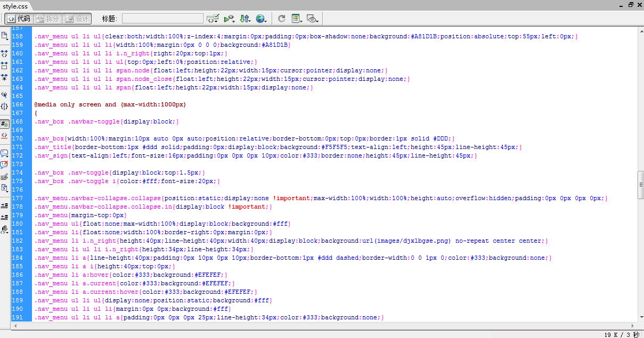Click the Select Parent Tag icon
This screenshot has width=644, height=338.
tap(4, 95)
